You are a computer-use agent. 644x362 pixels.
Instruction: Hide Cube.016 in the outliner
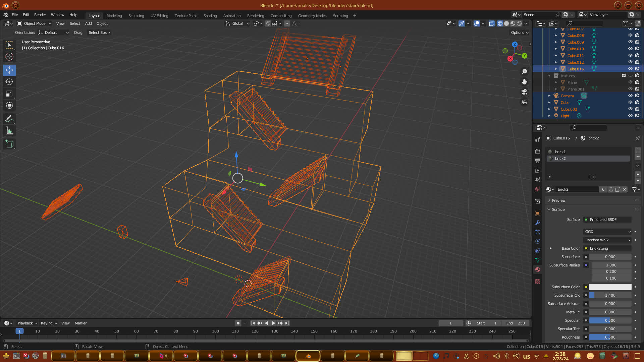pos(630,69)
